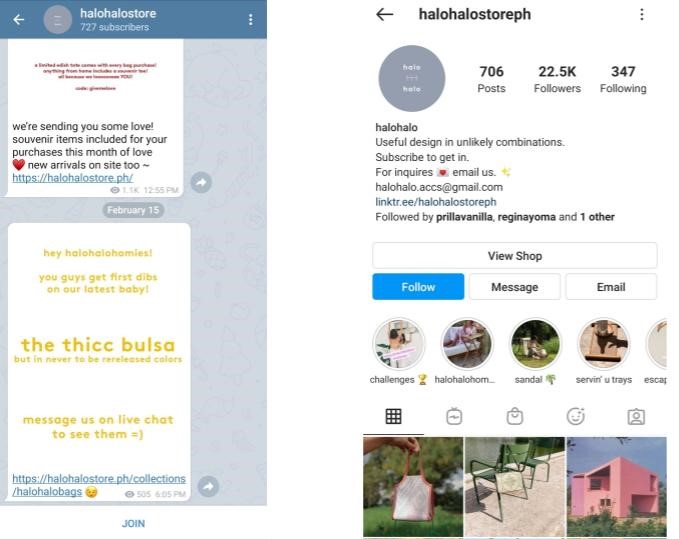Open the Instagram profile options menu
This screenshot has width=679, height=539.
point(642,14)
